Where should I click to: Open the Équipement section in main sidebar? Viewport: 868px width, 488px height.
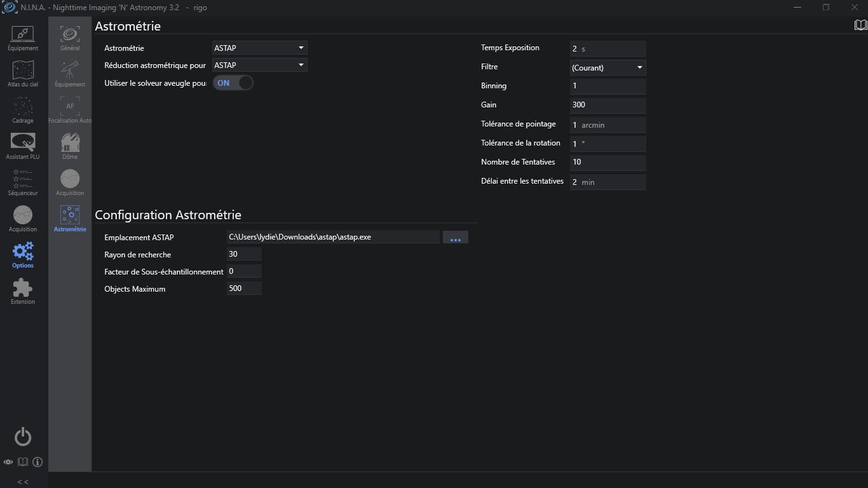tap(23, 37)
